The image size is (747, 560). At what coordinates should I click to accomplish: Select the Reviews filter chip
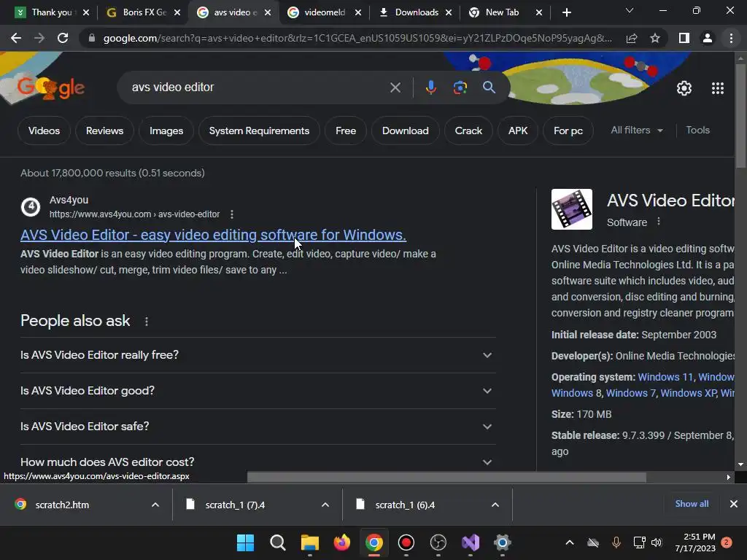click(x=104, y=131)
